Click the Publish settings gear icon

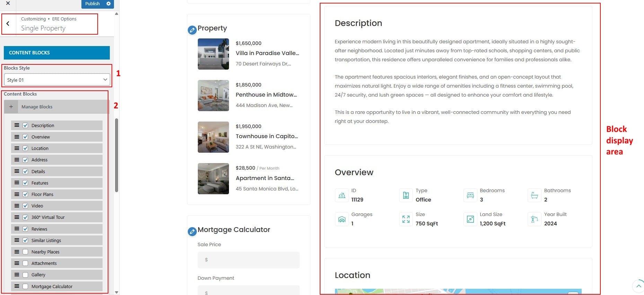(x=108, y=3)
